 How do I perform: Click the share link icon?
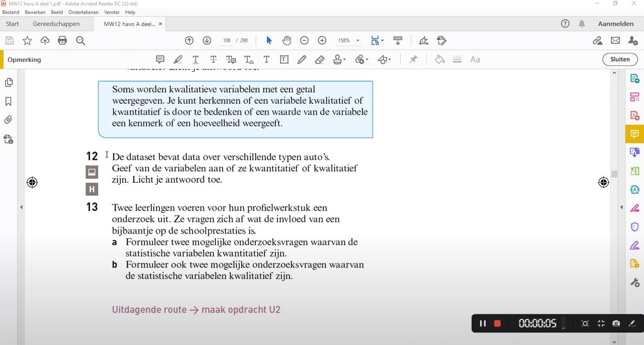[x=598, y=41]
